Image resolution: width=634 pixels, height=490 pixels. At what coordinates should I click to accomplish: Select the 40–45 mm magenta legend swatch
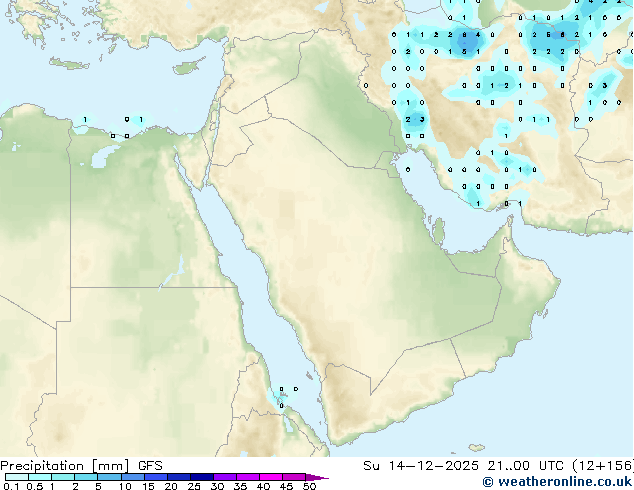(271, 477)
